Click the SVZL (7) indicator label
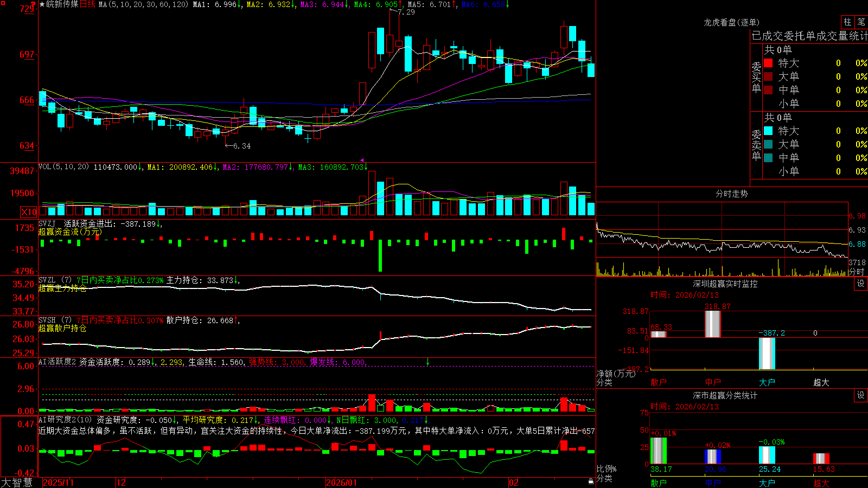The image size is (868, 488). click(55, 280)
